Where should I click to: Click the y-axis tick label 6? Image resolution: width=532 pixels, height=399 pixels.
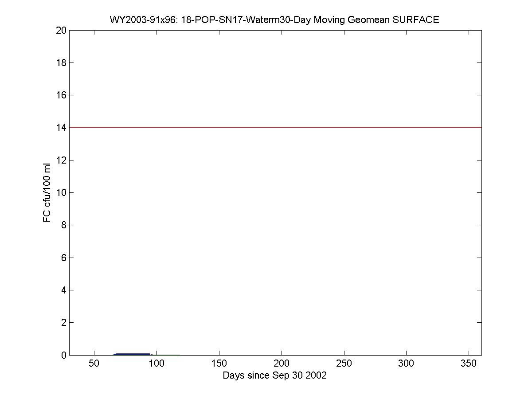63,258
